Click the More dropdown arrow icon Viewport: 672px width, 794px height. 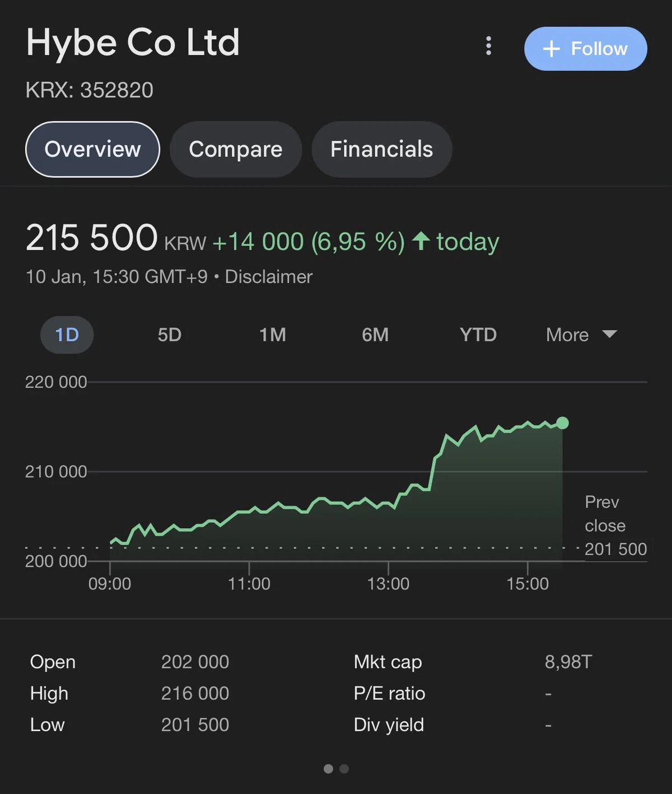(609, 334)
